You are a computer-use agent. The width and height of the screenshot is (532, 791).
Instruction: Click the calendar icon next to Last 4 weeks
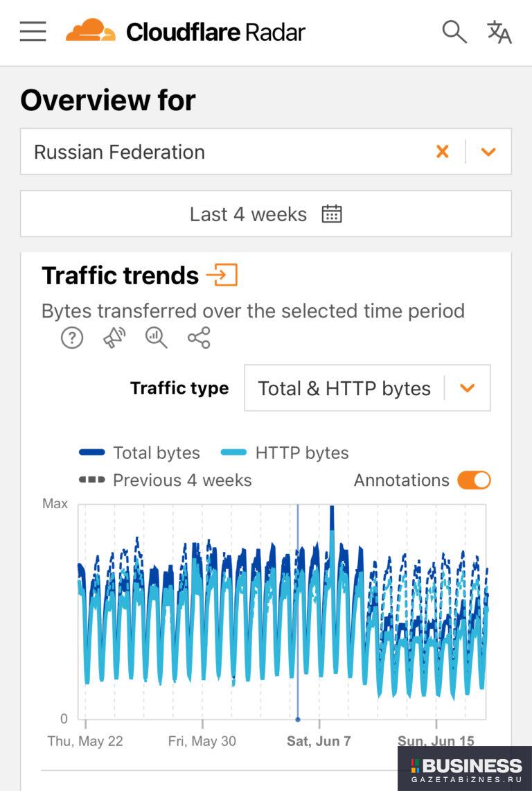point(332,214)
